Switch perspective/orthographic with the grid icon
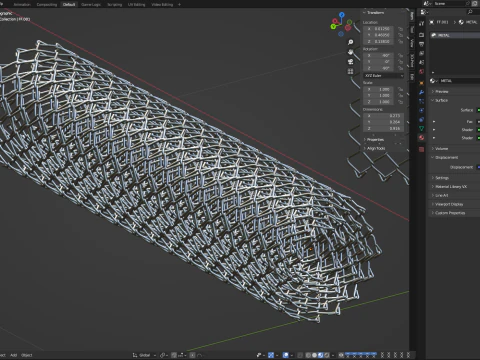480x360 pixels. click(x=350, y=71)
